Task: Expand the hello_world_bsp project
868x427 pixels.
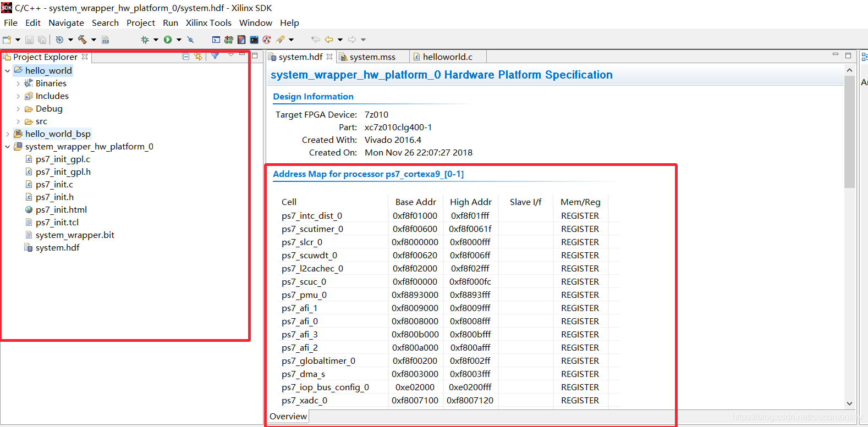Action: (8, 134)
